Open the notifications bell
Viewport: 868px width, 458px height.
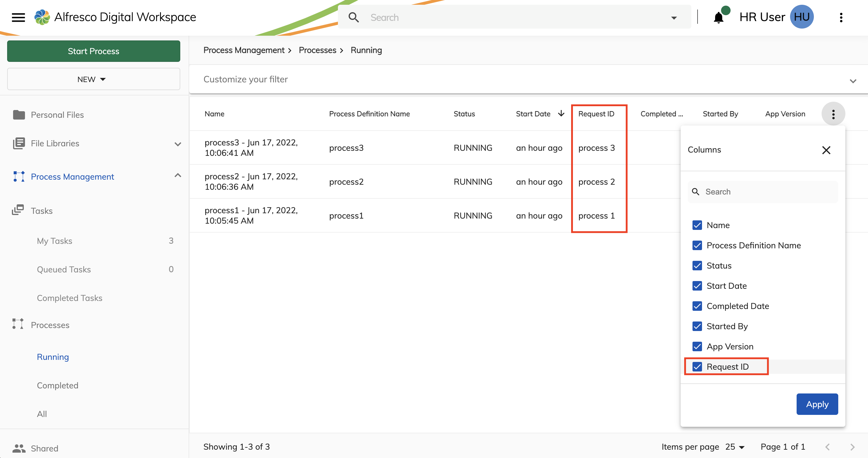(719, 17)
